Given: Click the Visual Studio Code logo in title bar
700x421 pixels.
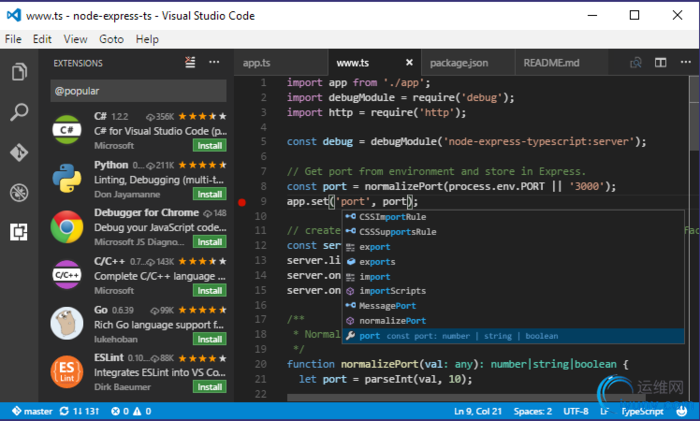Looking at the screenshot, I should coord(14,15).
